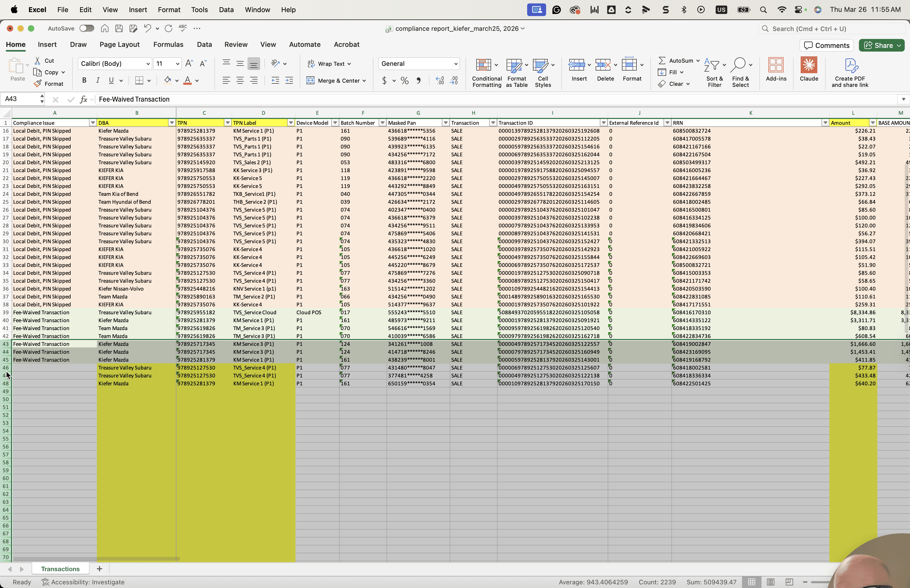Click the Bold formatting icon
This screenshot has width=910, height=588.
pos(84,80)
